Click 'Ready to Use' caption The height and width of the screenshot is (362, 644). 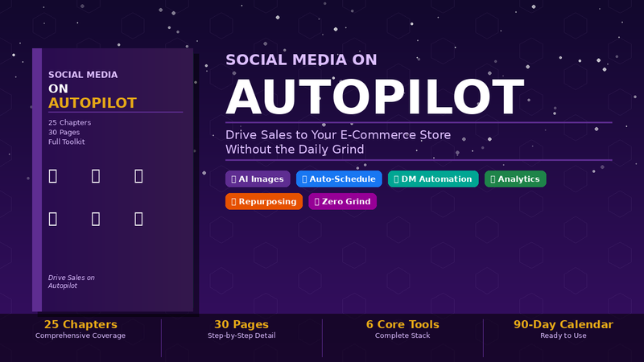tap(563, 335)
